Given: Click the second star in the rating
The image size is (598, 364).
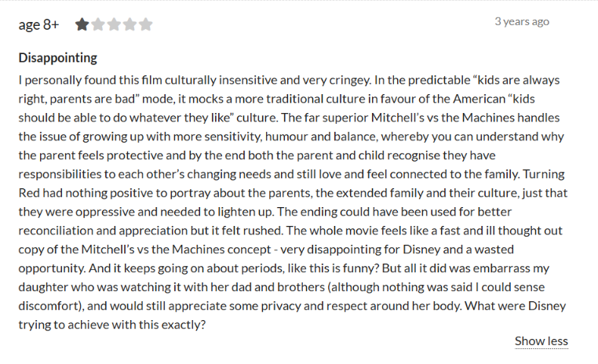Looking at the screenshot, I should pos(98,24).
